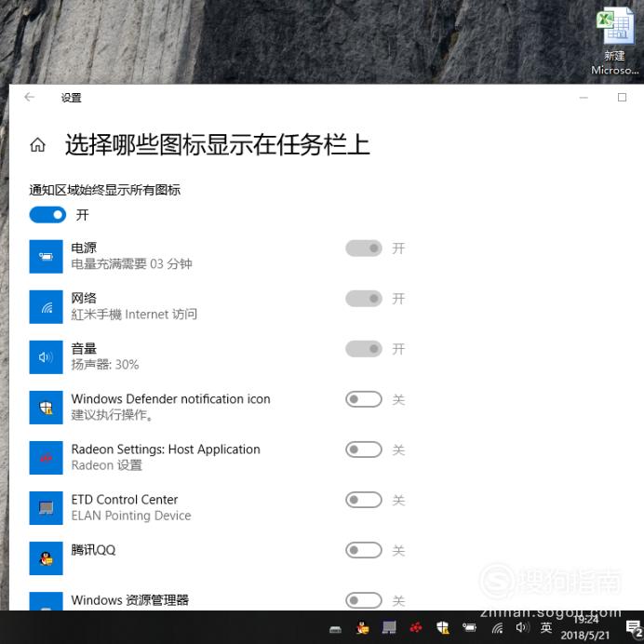
Task: Maximize the 设置 window
Action: point(622,98)
